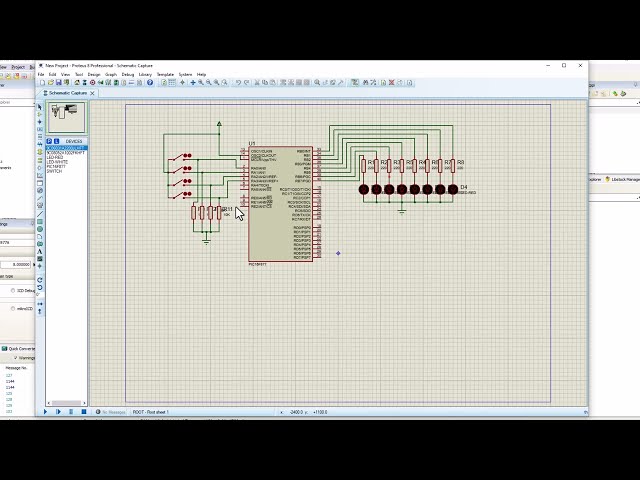Click the Redo arrow icon
Screen dimensions: 640x480
[247, 82]
